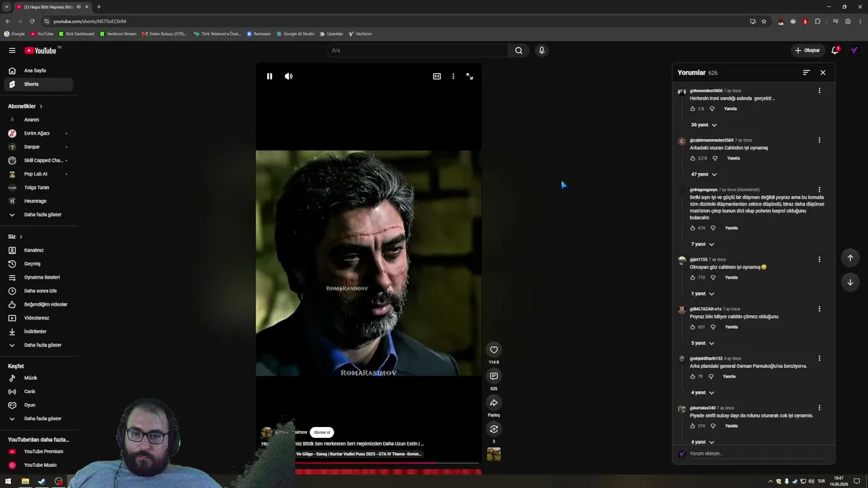
Task: Click the Abone ol subscribe button
Action: click(x=322, y=432)
